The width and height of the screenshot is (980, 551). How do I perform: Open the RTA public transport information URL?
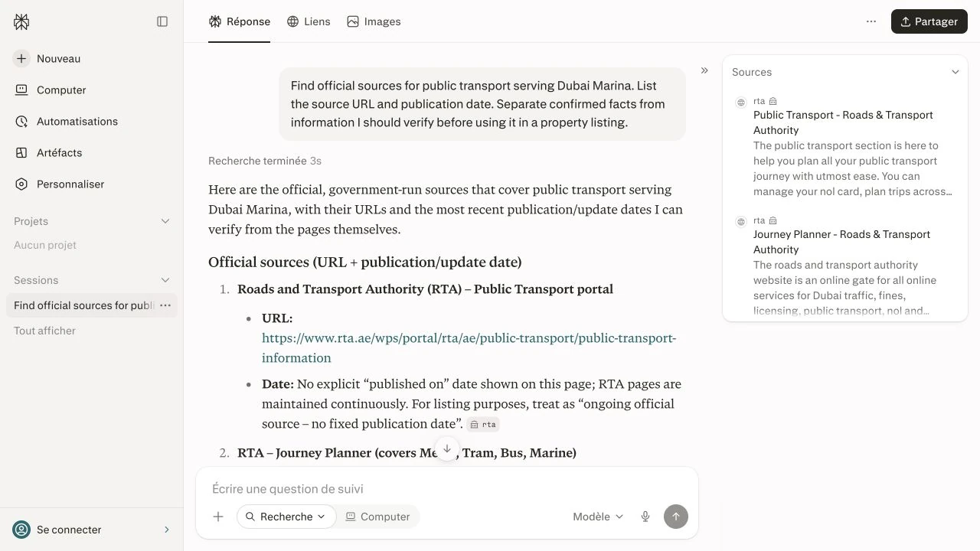(469, 347)
